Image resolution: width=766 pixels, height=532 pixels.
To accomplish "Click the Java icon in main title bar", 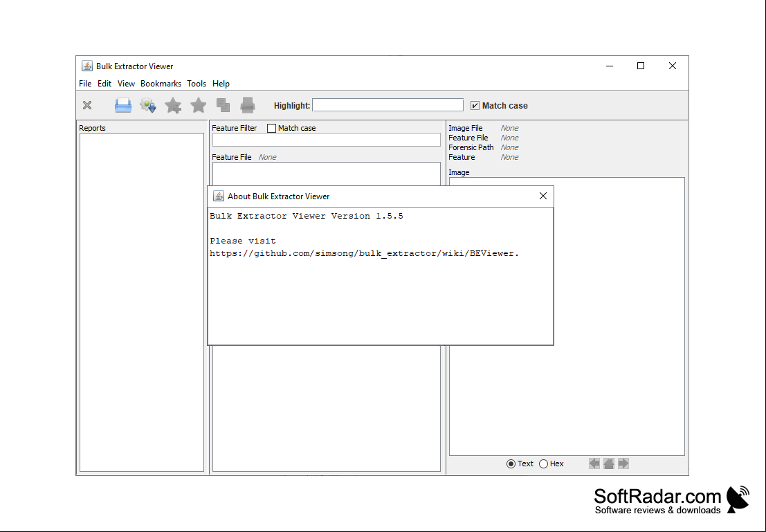I will click(87, 66).
